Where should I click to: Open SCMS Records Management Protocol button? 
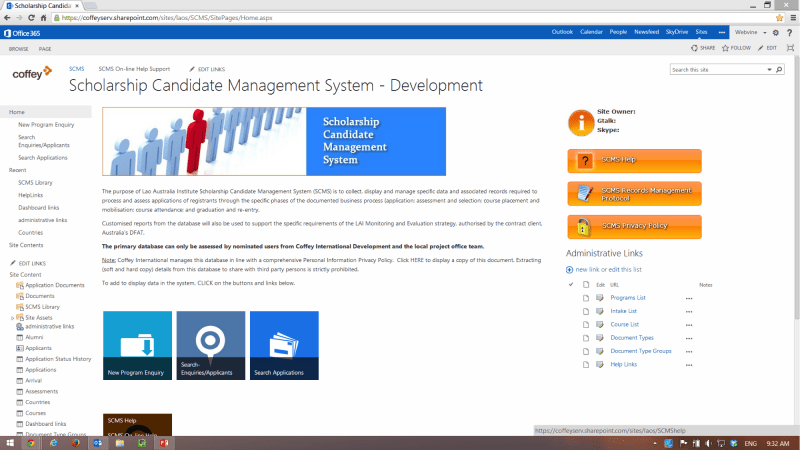tap(634, 194)
